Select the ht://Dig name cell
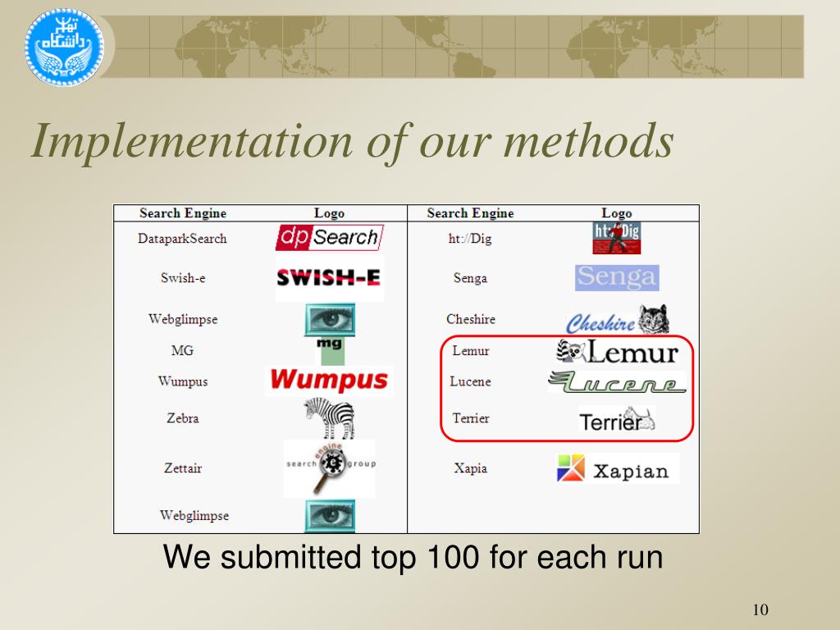 click(470, 239)
